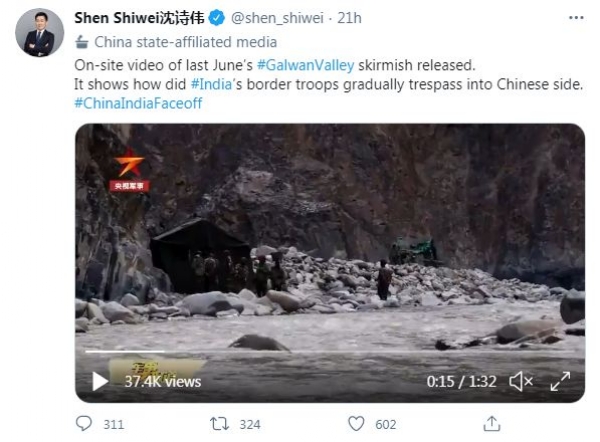Open the #GalwanValley hashtag
Screen dimensions: 600x442
pyautogui.click(x=305, y=65)
